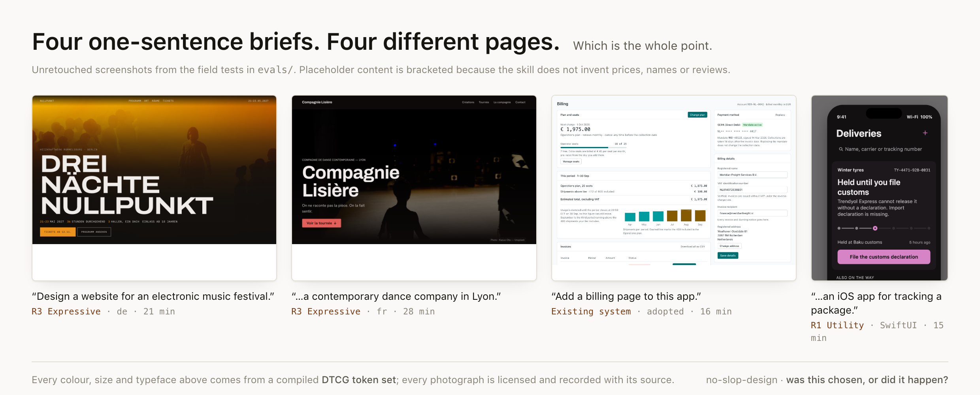Click the '€ 1,975.00' next charge amount
The image size is (980, 395).
pyautogui.click(x=575, y=129)
